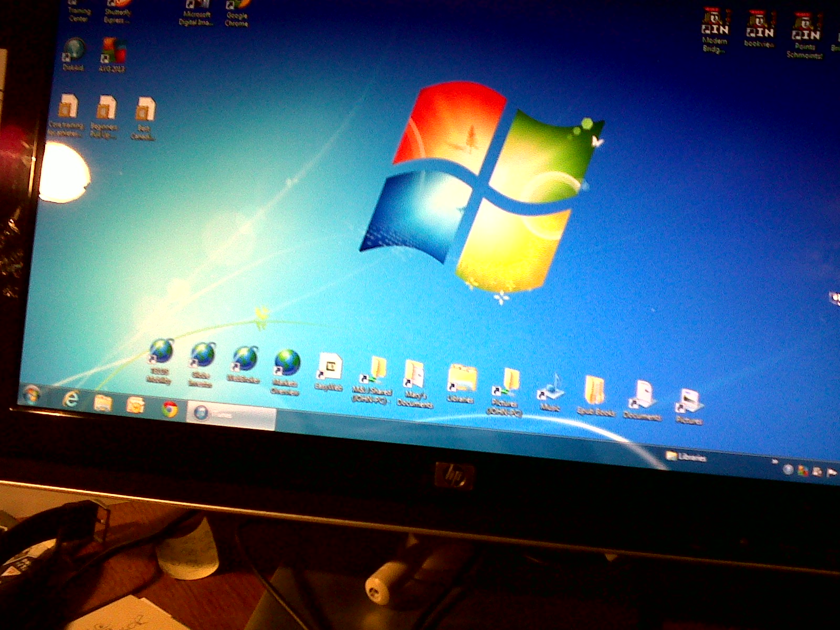Image resolution: width=840 pixels, height=630 pixels.
Task: Select the Libraries folder desktop shortcut
Action: (462, 380)
